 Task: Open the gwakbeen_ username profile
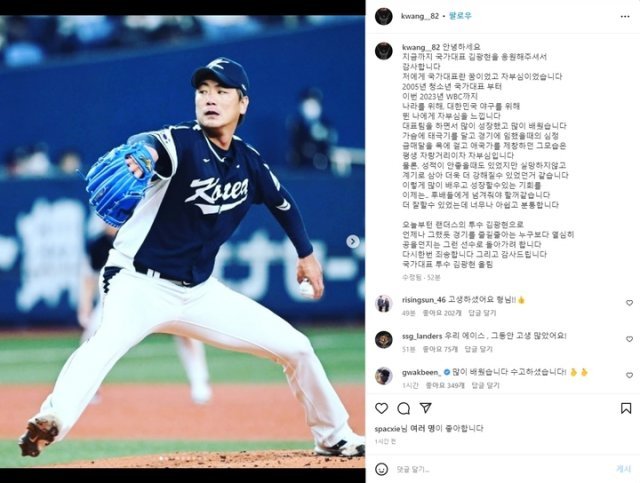coord(421,372)
